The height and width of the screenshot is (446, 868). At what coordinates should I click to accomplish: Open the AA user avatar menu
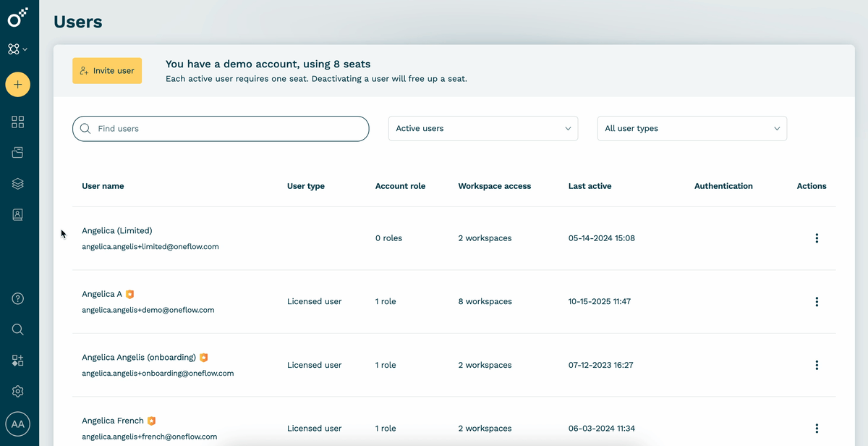[18, 424]
